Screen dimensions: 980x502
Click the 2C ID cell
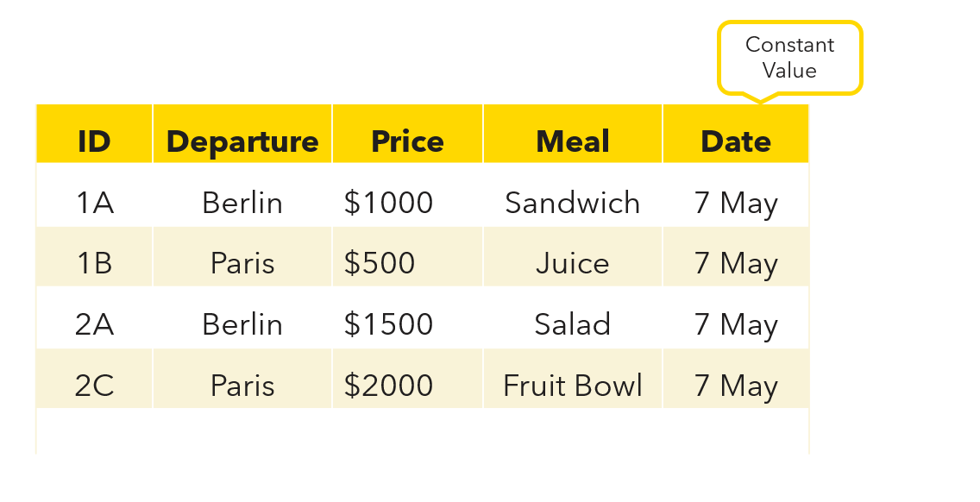tap(94, 379)
